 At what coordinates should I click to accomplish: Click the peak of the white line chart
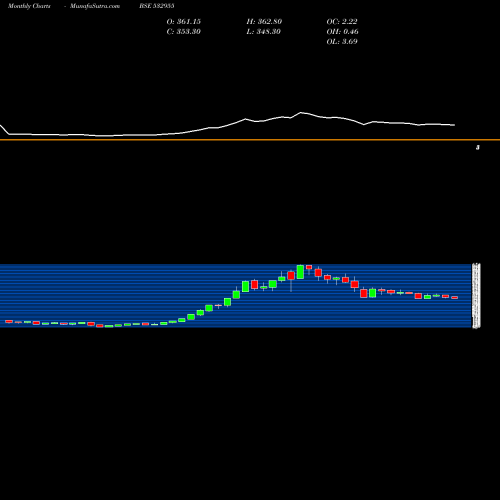coord(301,113)
